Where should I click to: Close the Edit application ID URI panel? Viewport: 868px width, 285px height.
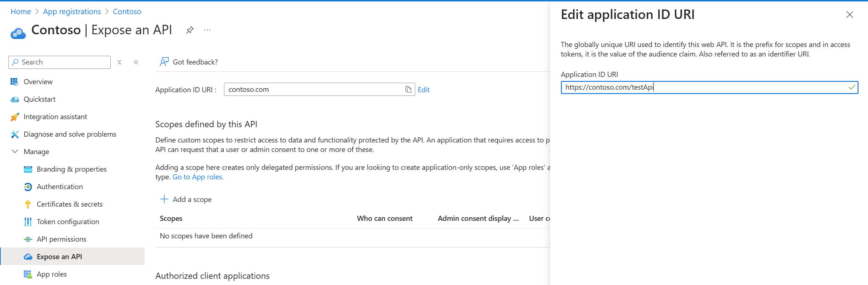tap(849, 15)
